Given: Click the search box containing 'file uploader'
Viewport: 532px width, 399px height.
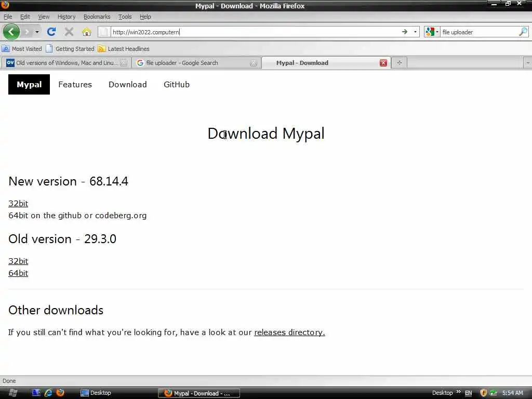Looking at the screenshot, I should point(479,32).
